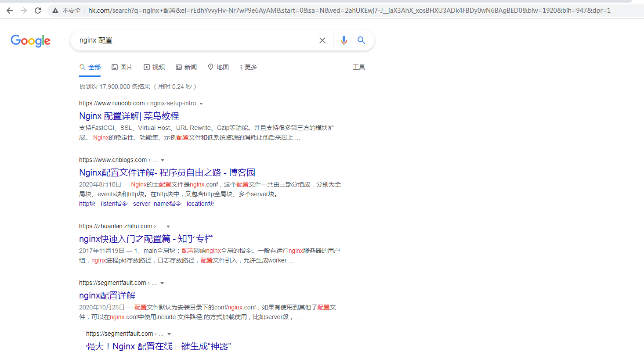This screenshot has width=644, height=352.
Task: Expand dropdown arrow next to zhuanlan.zhihu.com URL
Action: click(x=168, y=226)
